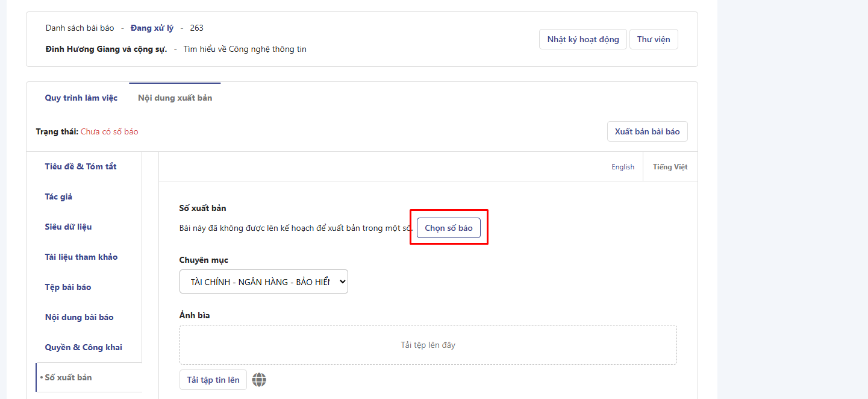
Task: Open the Chuyên mục section dropdown
Action: pos(263,281)
